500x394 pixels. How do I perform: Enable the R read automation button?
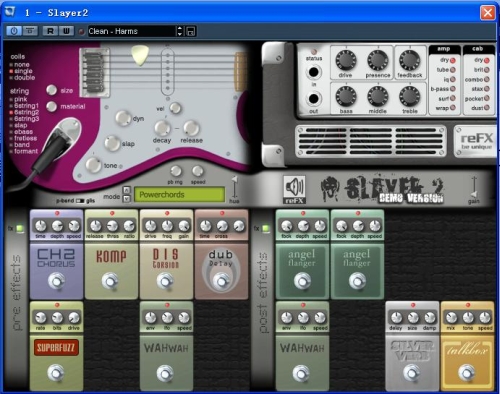click(50, 31)
